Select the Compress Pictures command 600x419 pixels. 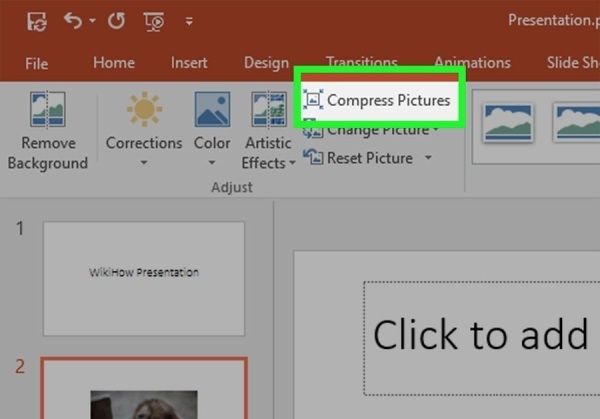pos(378,100)
